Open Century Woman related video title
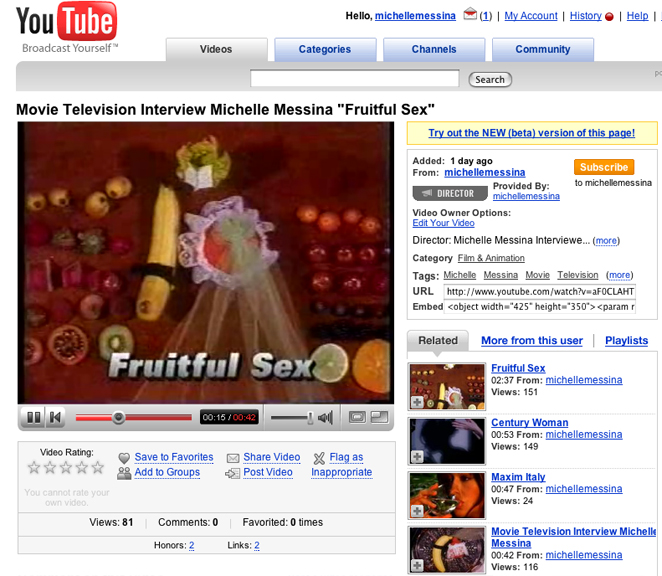Viewport: 662px width, 576px height. click(529, 423)
